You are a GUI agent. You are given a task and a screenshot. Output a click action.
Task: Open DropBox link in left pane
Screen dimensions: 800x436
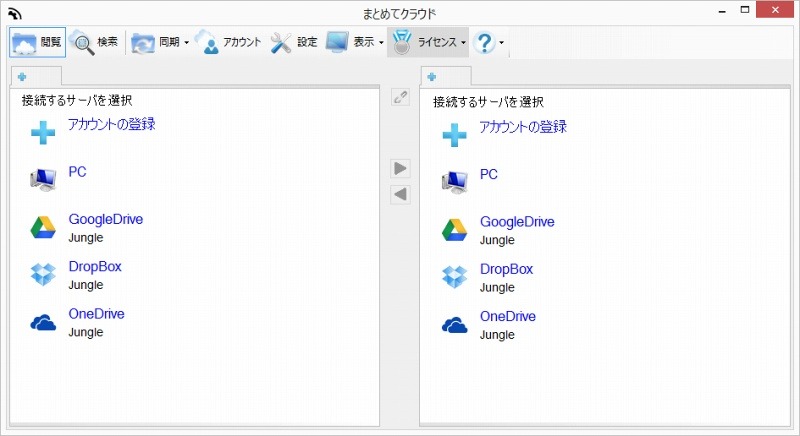[x=95, y=267]
